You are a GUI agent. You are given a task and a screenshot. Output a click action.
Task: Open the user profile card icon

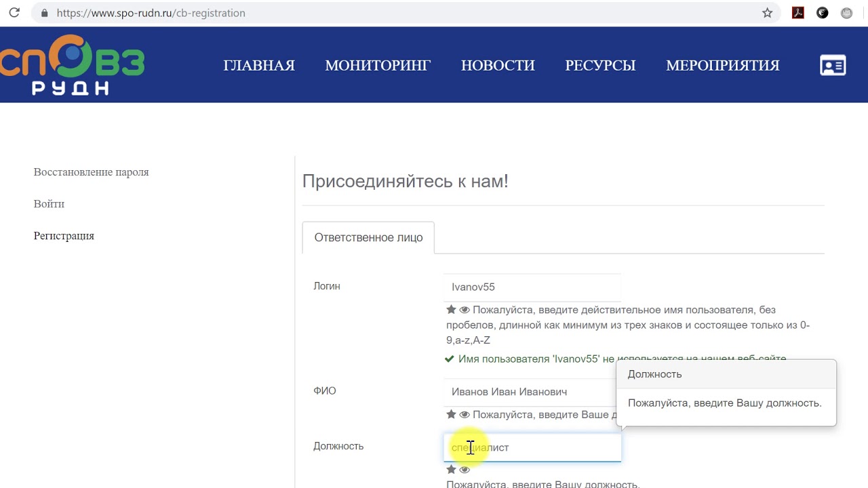click(x=833, y=65)
